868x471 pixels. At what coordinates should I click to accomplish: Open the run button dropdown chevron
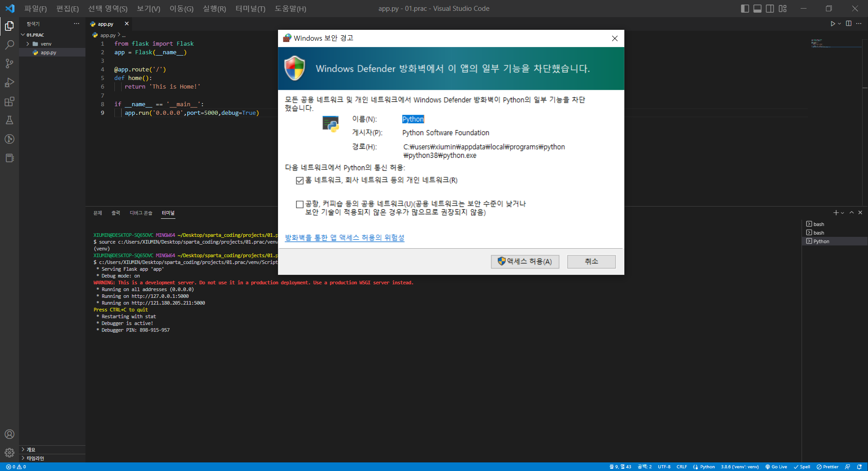coord(840,24)
